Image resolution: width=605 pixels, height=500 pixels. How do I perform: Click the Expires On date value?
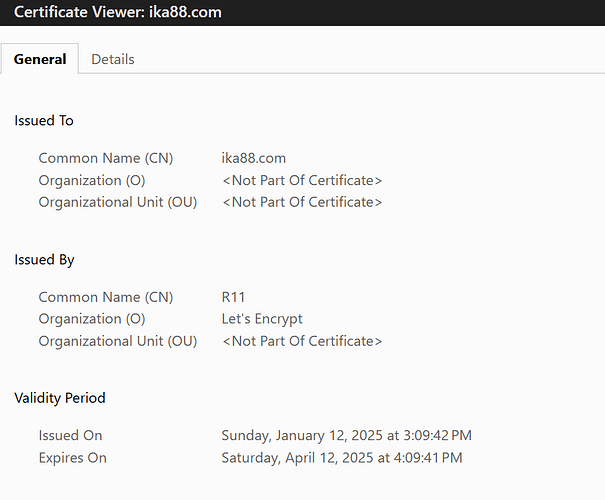coord(341,458)
